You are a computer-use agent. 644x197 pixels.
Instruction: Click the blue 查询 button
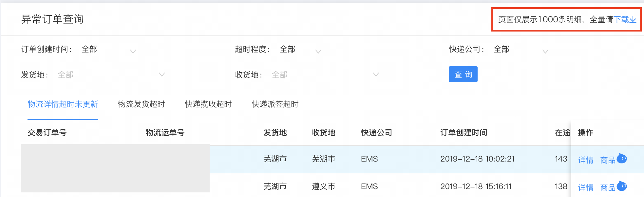click(463, 74)
